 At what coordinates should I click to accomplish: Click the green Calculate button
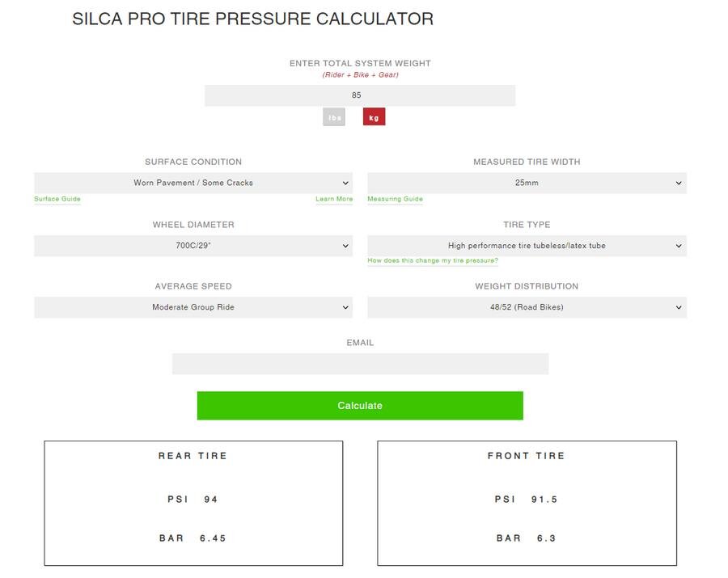point(360,406)
